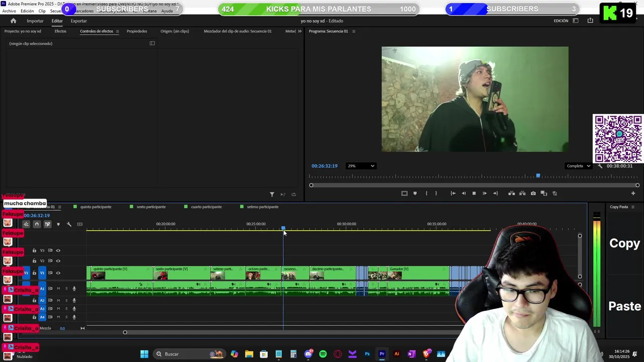Open Programa: Secuencia 01 panel menu

(x=353, y=31)
